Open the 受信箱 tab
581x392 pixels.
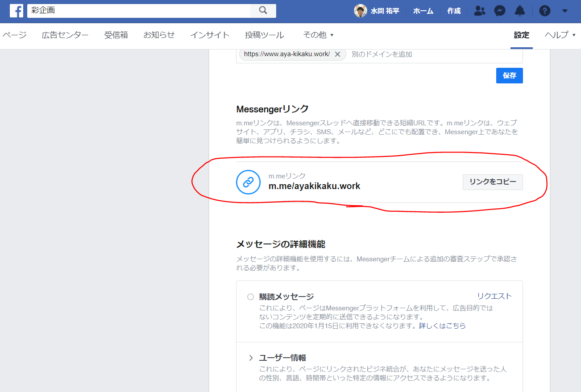[116, 35]
